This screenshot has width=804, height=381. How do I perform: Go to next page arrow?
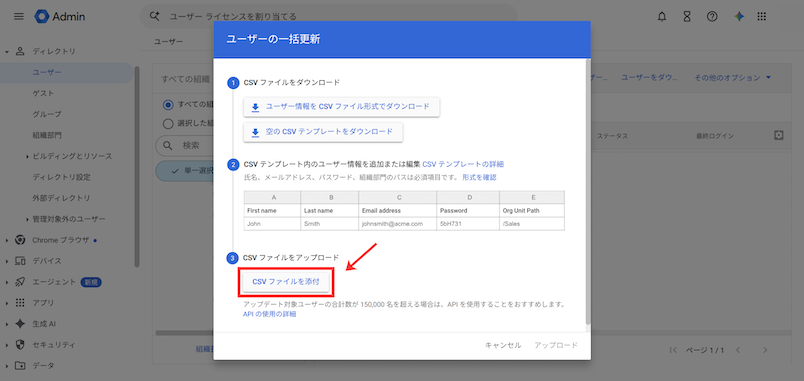click(765, 350)
